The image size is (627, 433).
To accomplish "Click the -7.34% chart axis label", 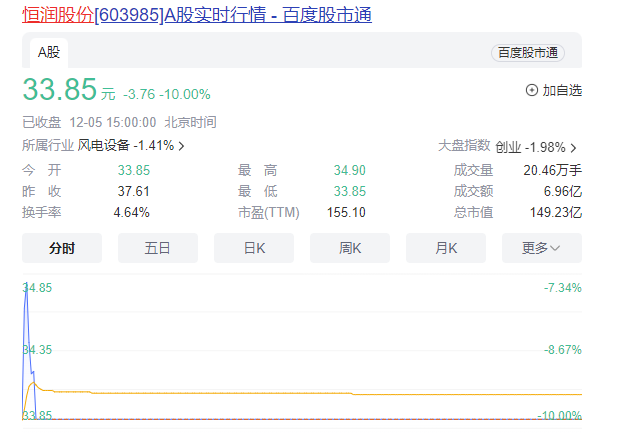I will click(x=563, y=288).
